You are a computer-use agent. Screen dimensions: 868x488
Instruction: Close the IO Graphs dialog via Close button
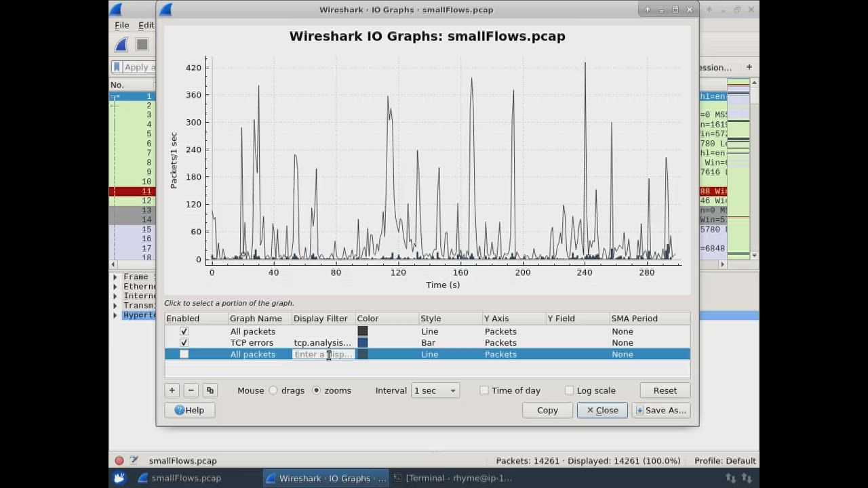[602, 410]
